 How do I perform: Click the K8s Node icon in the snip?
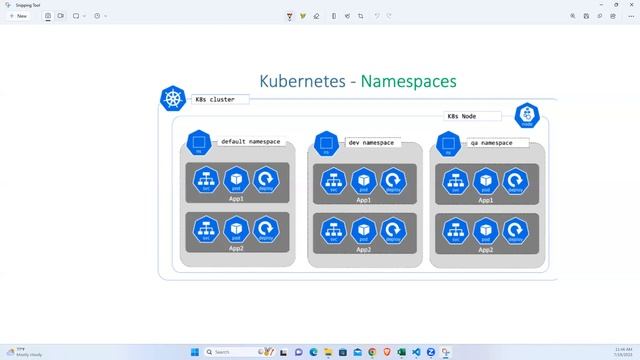pyautogui.click(x=527, y=115)
